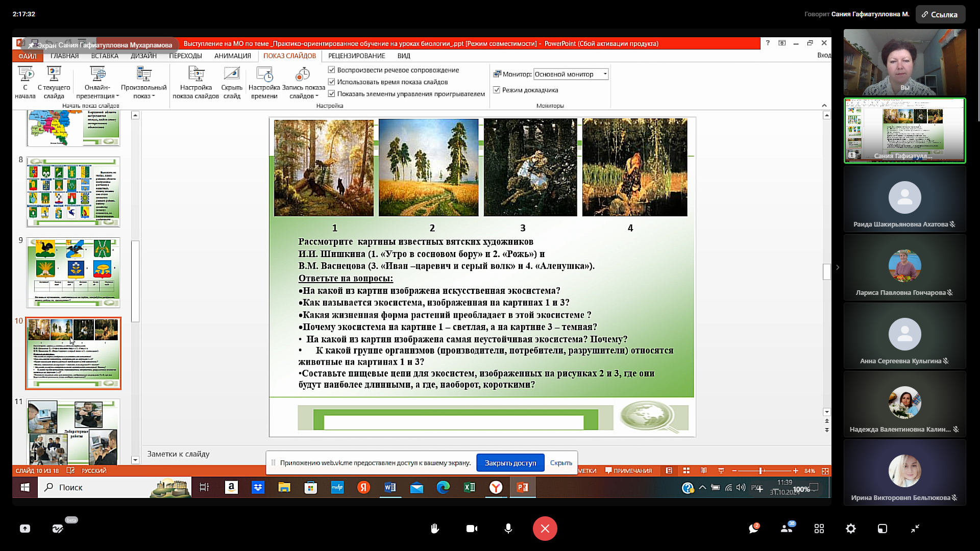Jump to the next slide with the double-arrow button
Viewport: 980px width, 551px height.
point(827,430)
